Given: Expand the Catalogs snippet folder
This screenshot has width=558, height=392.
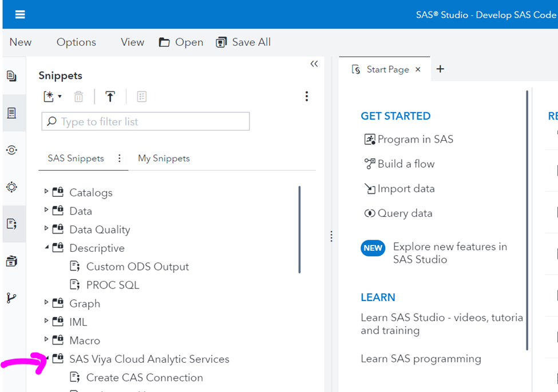Looking at the screenshot, I should 46,192.
